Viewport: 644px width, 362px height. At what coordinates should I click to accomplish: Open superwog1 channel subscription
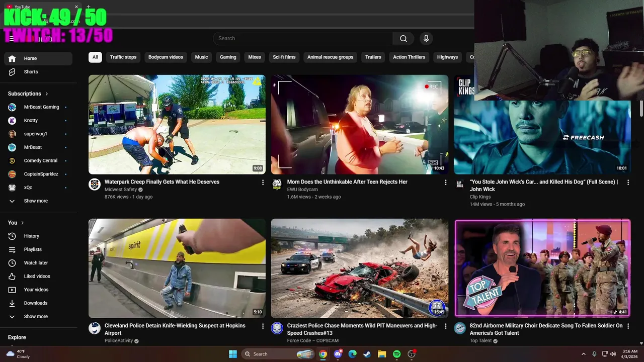click(x=38, y=134)
